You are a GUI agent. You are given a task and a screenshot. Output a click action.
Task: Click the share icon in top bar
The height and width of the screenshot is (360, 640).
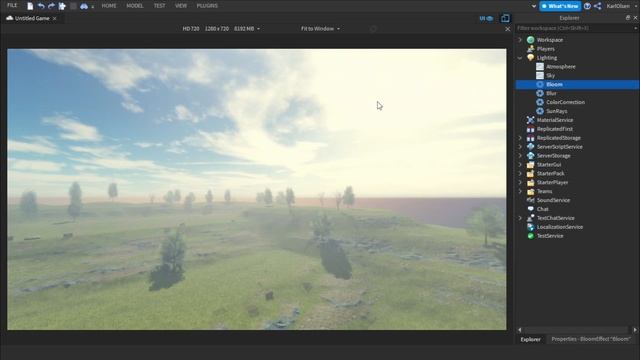598,6
